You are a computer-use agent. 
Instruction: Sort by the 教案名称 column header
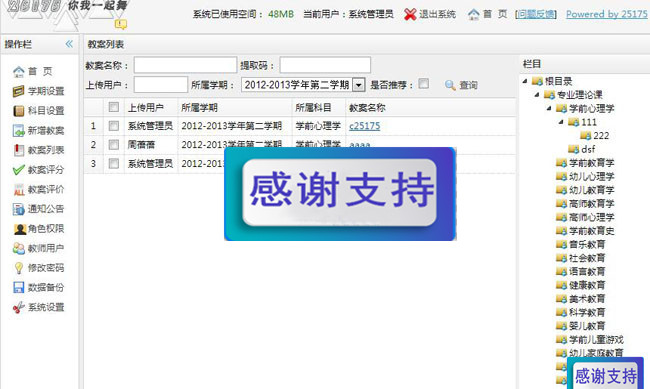tap(431, 107)
